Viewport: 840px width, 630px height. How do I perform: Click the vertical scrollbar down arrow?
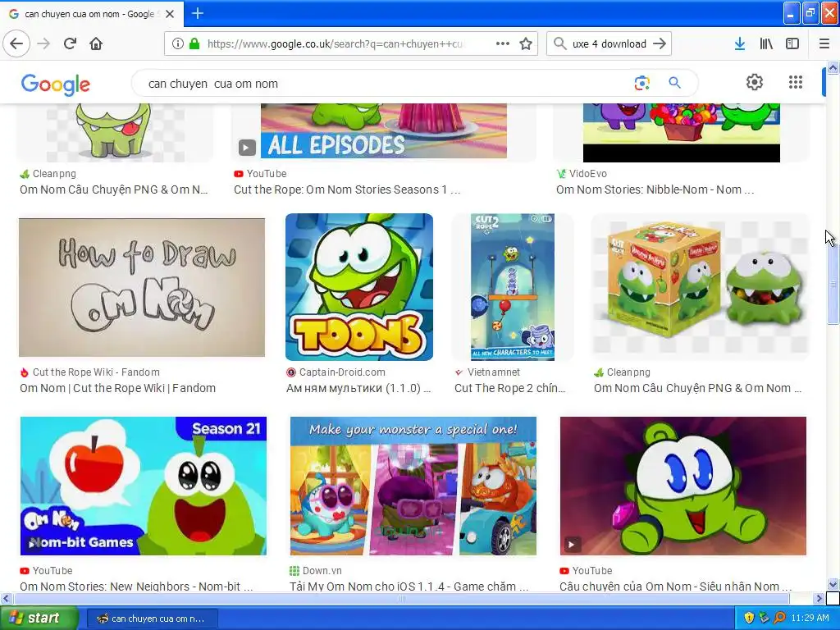pos(833,584)
